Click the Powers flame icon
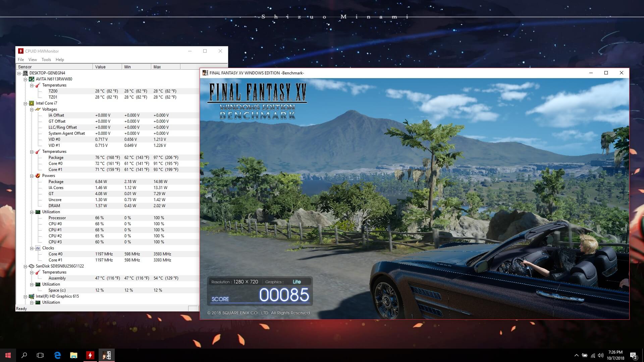 [38, 176]
